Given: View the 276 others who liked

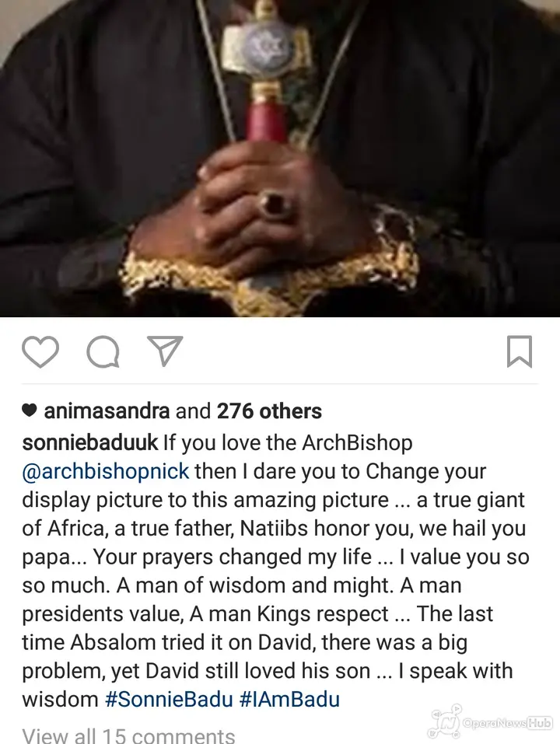Looking at the screenshot, I should [269, 411].
